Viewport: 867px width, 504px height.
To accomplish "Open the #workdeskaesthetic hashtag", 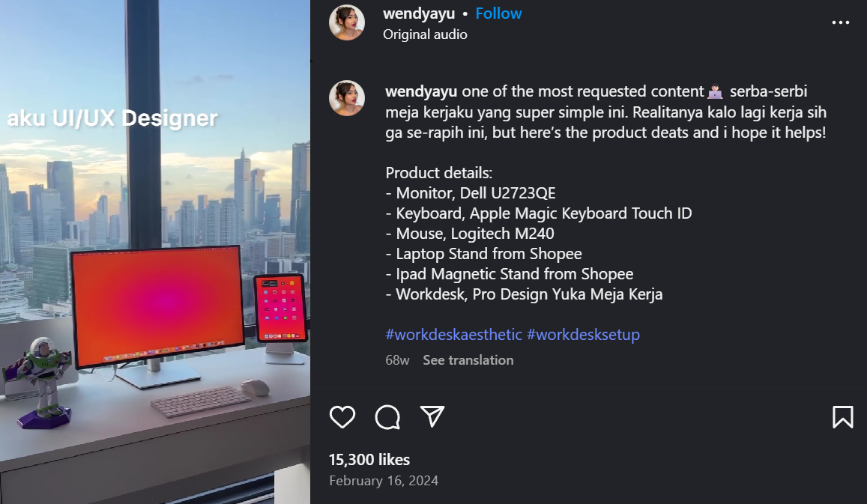I will tap(453, 334).
